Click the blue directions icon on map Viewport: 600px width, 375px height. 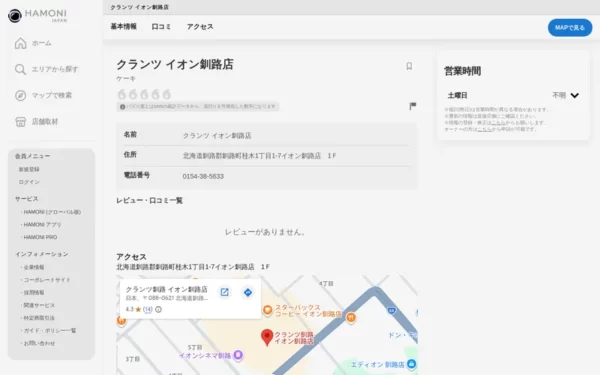248,292
